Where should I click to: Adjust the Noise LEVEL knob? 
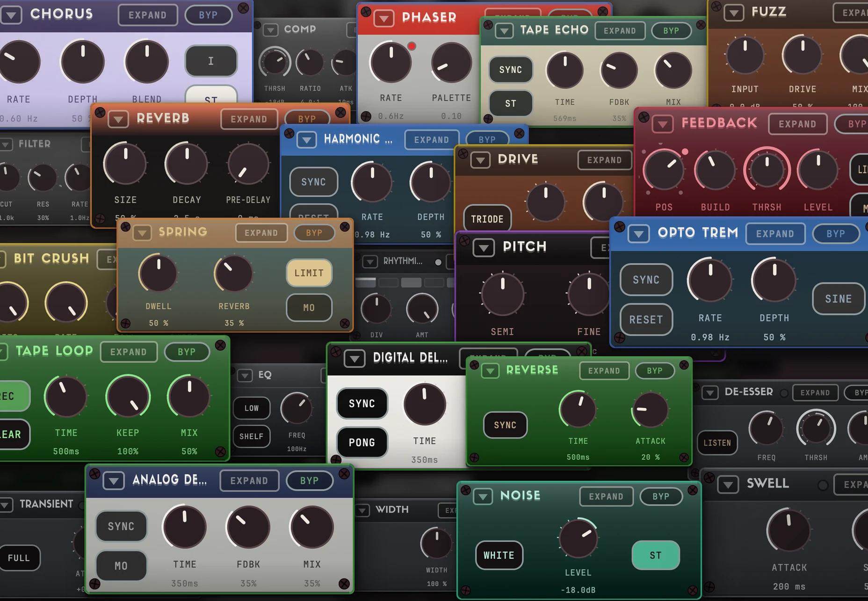pyautogui.click(x=579, y=538)
